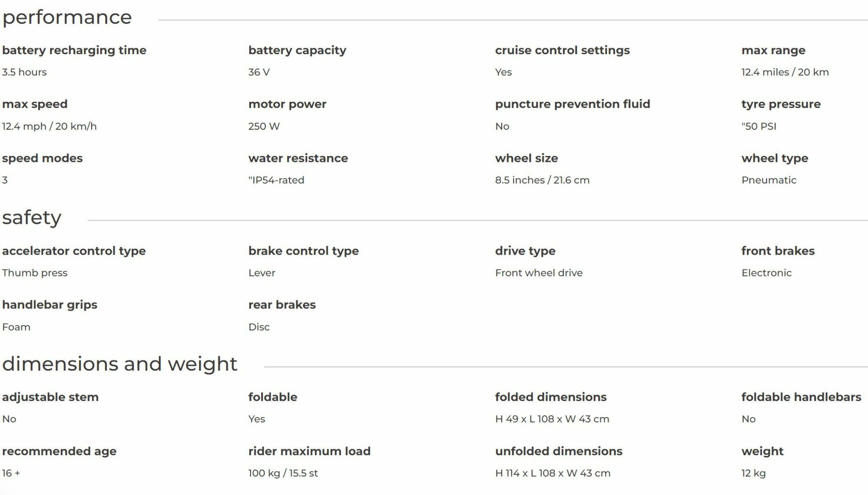Select the "rider maximum load" label
868x495 pixels.
pyautogui.click(x=309, y=451)
